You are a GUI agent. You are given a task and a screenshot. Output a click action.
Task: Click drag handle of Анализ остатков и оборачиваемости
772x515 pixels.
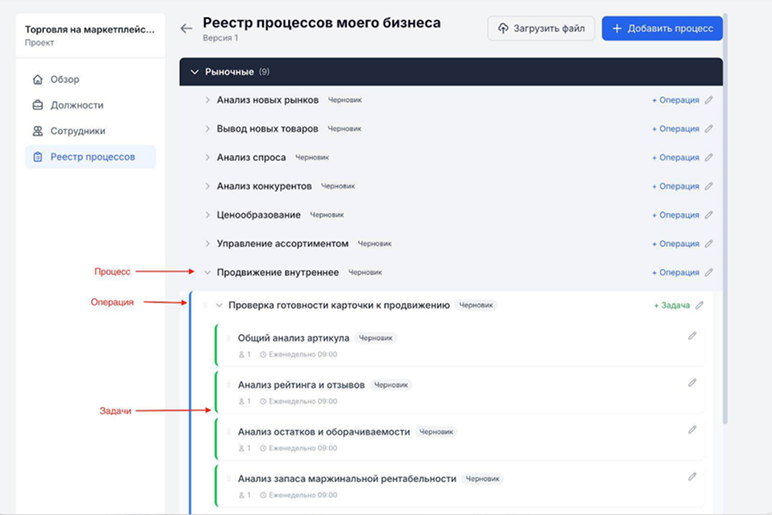228,432
